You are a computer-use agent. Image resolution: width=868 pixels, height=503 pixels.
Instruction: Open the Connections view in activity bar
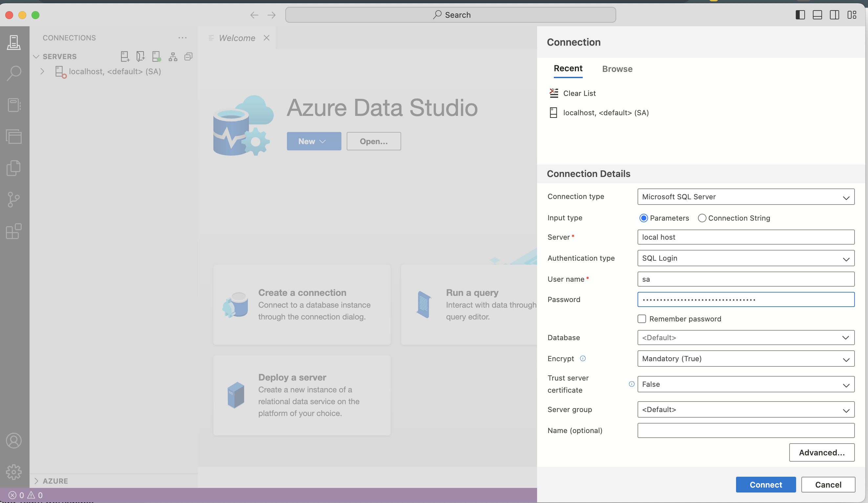click(14, 42)
